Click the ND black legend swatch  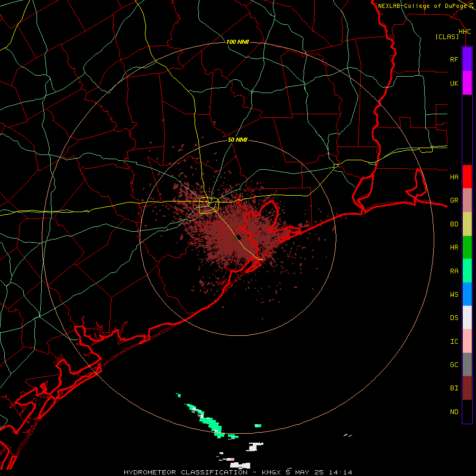point(467,411)
